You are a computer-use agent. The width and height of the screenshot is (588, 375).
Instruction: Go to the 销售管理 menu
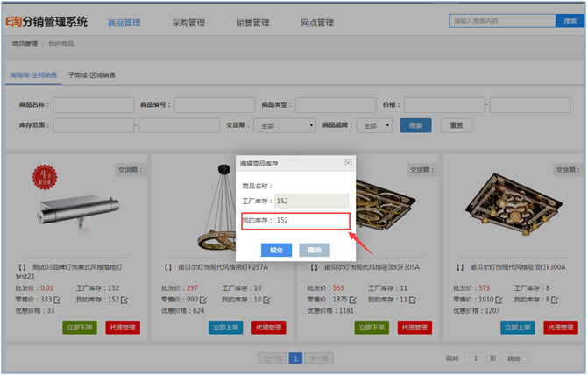(x=252, y=23)
